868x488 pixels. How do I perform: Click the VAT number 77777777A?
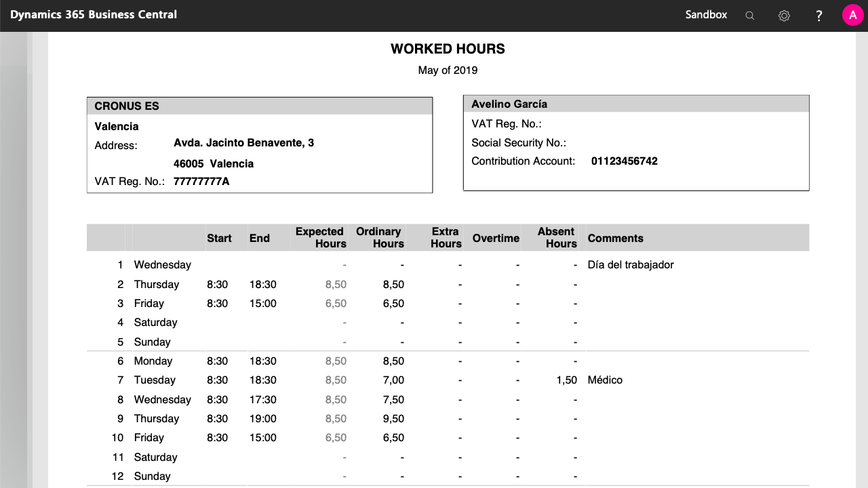tap(201, 181)
